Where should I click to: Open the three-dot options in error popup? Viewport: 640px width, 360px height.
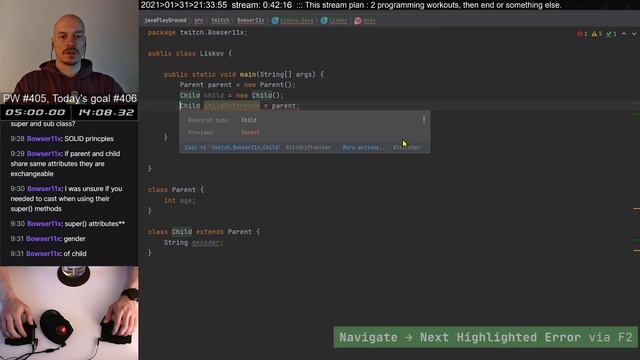coord(424,119)
